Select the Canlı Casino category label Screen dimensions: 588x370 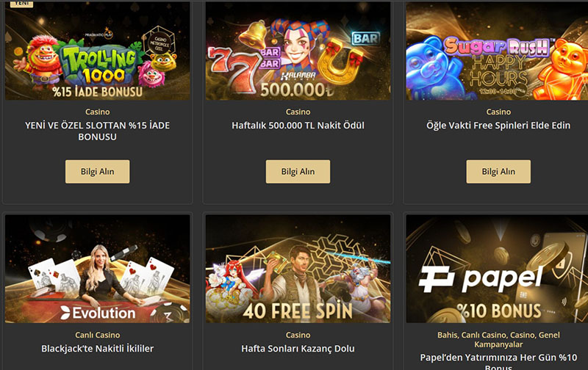(98, 335)
